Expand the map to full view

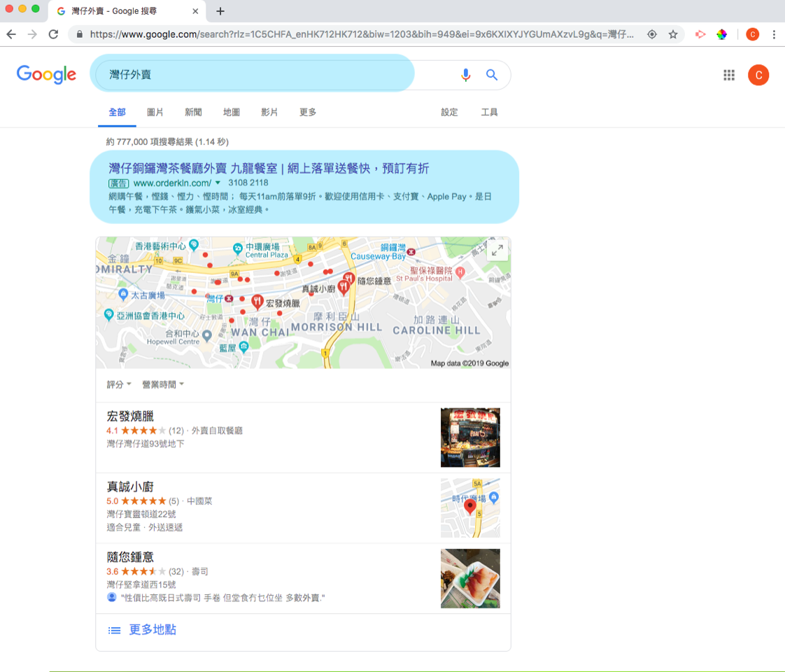(497, 251)
